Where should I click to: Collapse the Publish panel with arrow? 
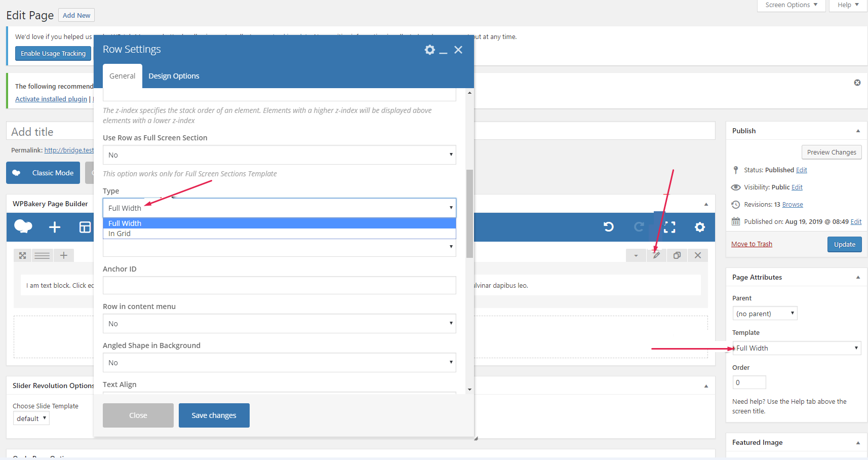point(858,131)
